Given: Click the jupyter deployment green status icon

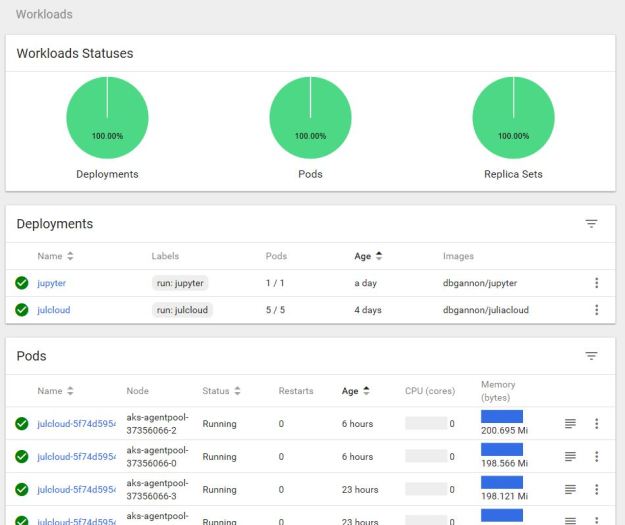Looking at the screenshot, I should 22,283.
